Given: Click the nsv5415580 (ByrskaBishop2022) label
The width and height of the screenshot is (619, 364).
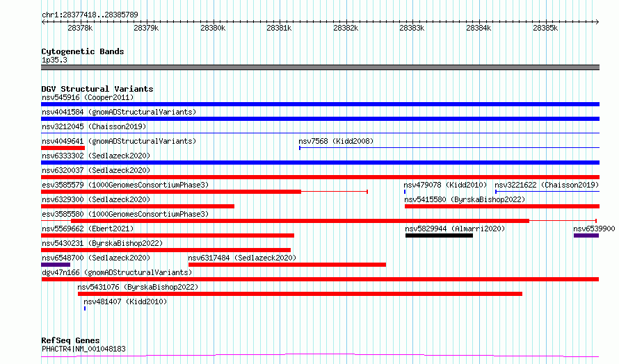Looking at the screenshot, I should (x=465, y=199).
